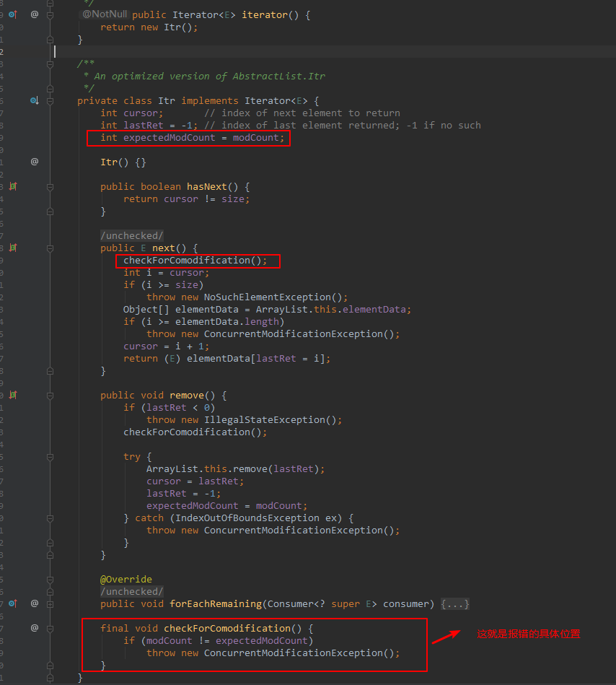
Task: Click the implements-method gutter icon beside hasNext()
Action: (x=13, y=186)
